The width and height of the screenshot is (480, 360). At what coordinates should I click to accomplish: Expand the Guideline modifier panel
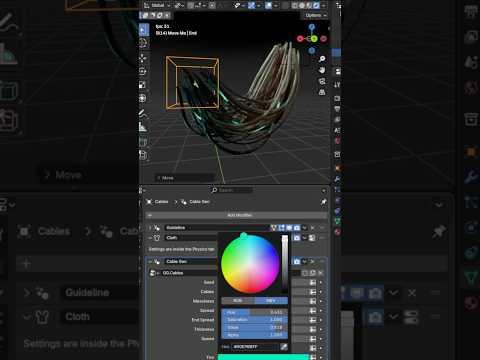coord(150,228)
